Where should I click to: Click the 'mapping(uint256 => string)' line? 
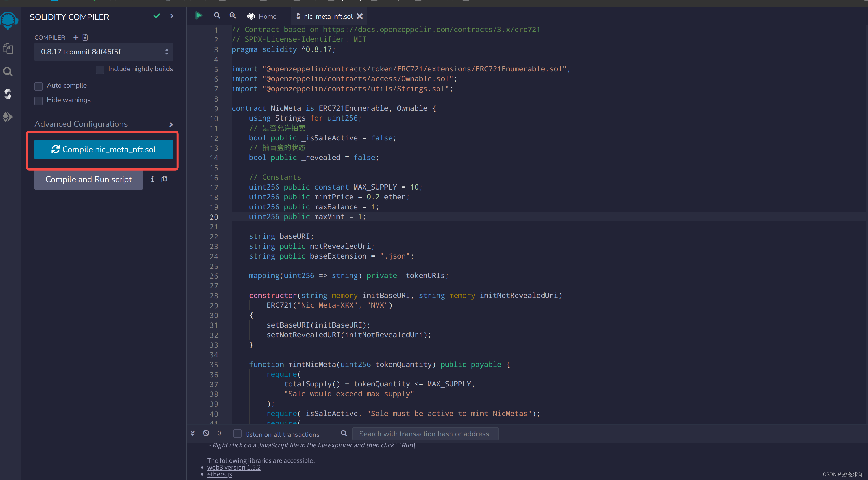tap(349, 276)
